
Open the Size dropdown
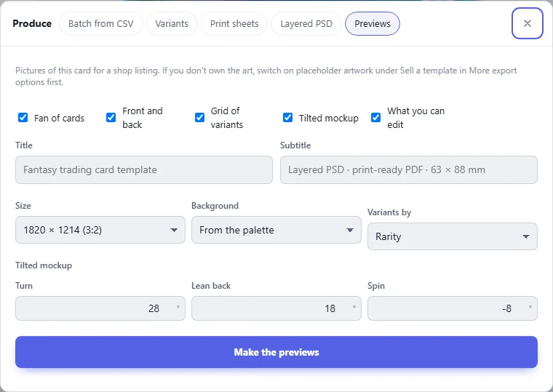pos(100,230)
